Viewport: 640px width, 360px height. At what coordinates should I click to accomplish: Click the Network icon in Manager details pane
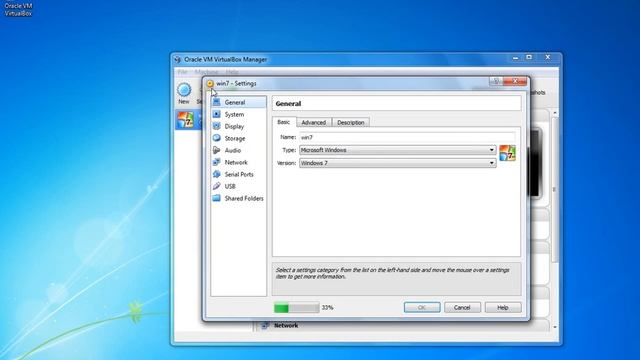(x=265, y=325)
